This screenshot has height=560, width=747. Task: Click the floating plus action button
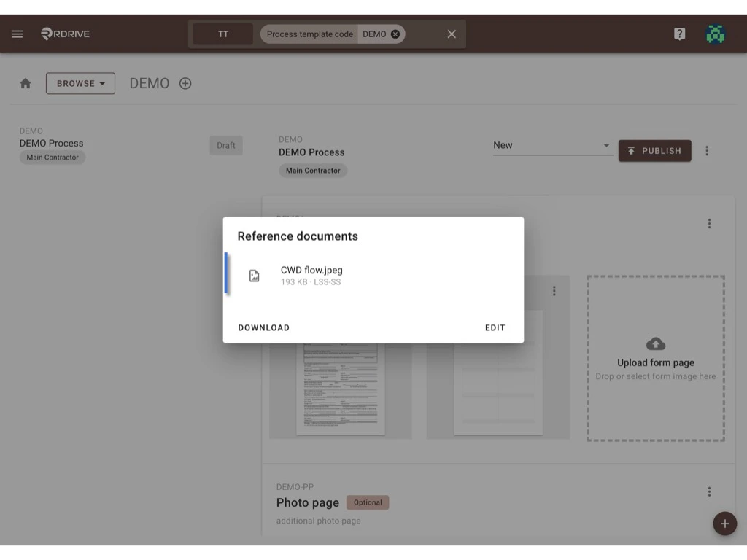click(x=724, y=524)
